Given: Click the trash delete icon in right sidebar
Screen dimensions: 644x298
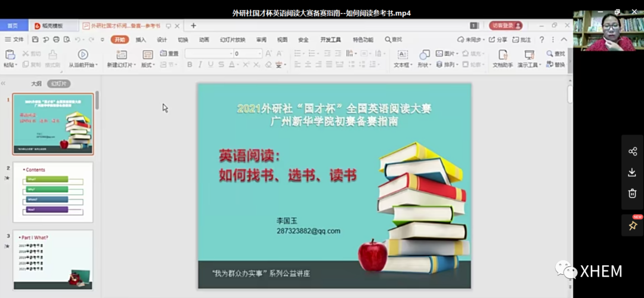Looking at the screenshot, I should pos(633,193).
